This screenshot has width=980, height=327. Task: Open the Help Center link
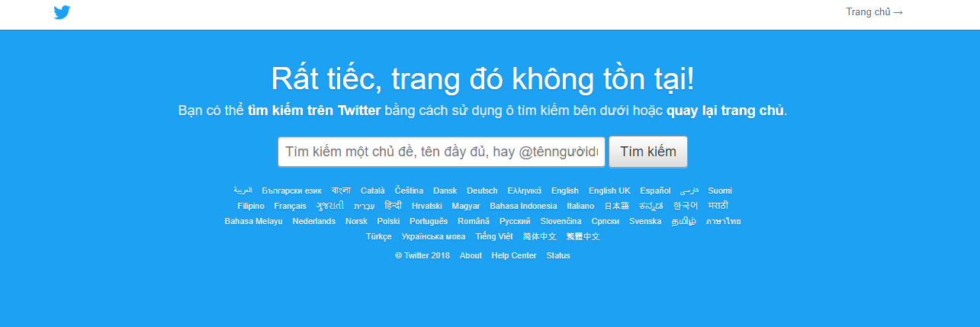coord(514,255)
